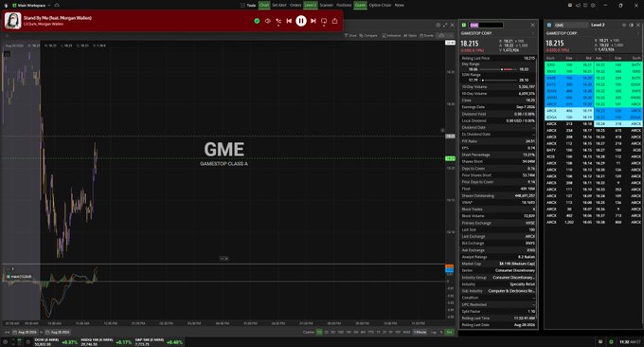Click the cloud icon in chart toolbar
This screenshot has width=644, height=347.
(x=441, y=36)
